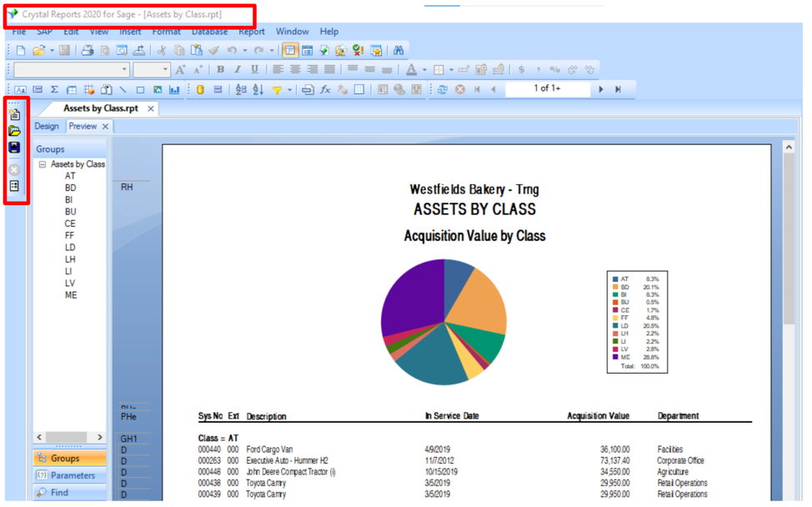Print the report using the printer icon
This screenshot has width=812, height=507.
coord(88,50)
